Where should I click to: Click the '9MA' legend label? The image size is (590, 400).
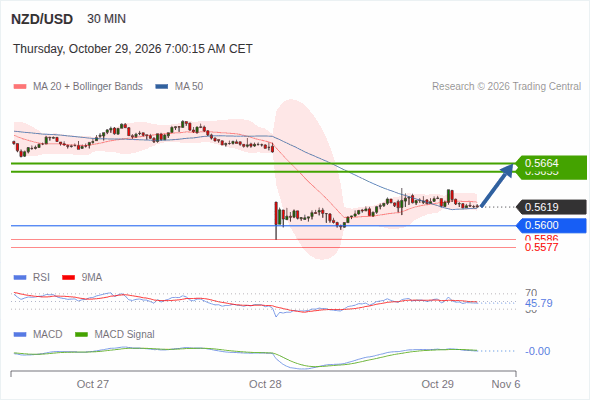coord(92,278)
